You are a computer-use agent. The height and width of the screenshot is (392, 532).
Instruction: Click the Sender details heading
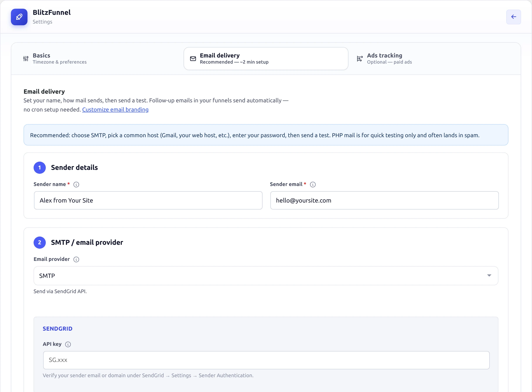(x=74, y=167)
